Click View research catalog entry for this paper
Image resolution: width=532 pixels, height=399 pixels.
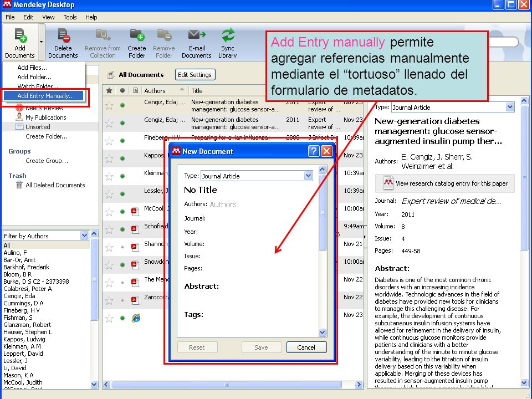[445, 183]
